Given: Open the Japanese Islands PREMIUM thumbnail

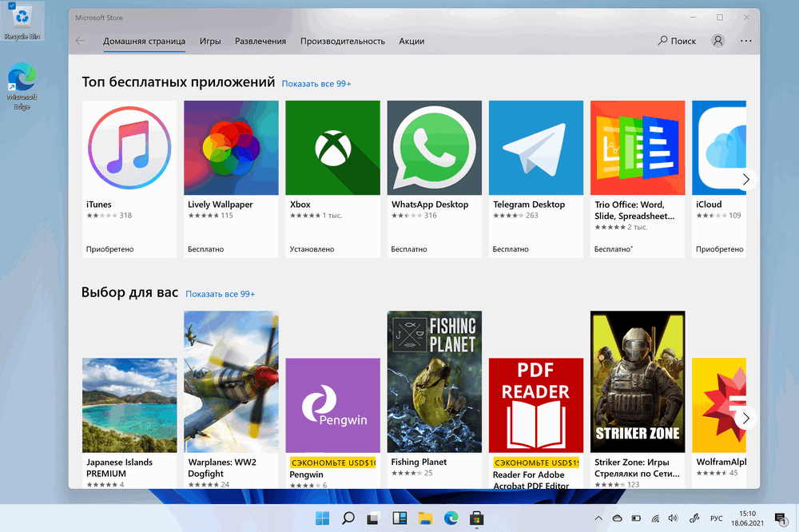Looking at the screenshot, I should (x=129, y=405).
